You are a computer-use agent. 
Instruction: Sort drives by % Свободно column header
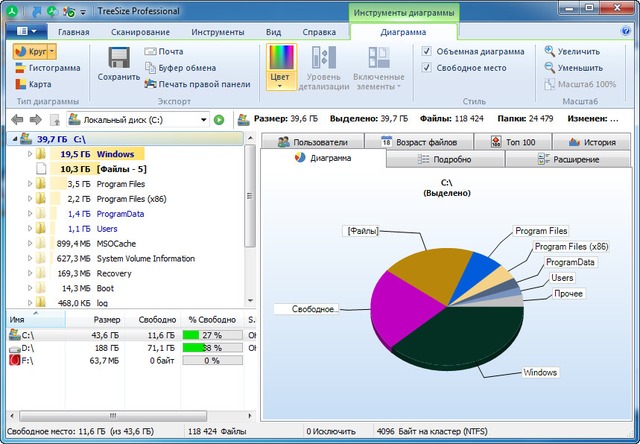coord(212,319)
